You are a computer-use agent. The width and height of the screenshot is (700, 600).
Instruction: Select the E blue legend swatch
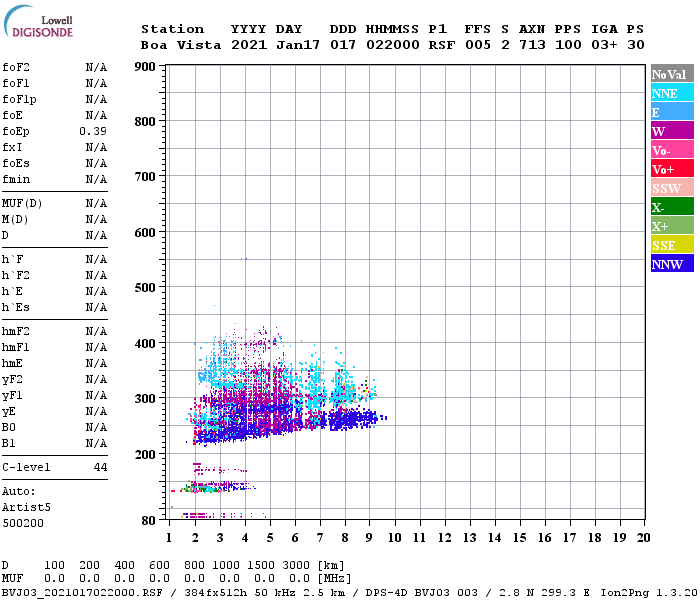coord(672,112)
